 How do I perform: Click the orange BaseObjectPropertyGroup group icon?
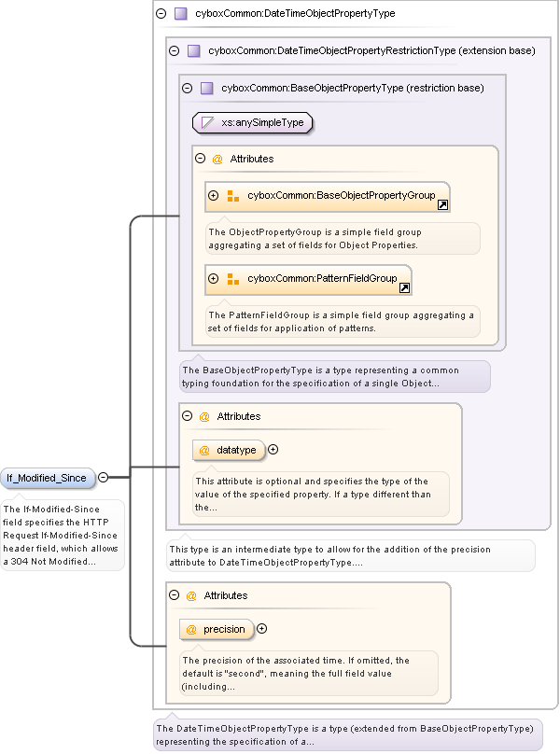coord(233,196)
